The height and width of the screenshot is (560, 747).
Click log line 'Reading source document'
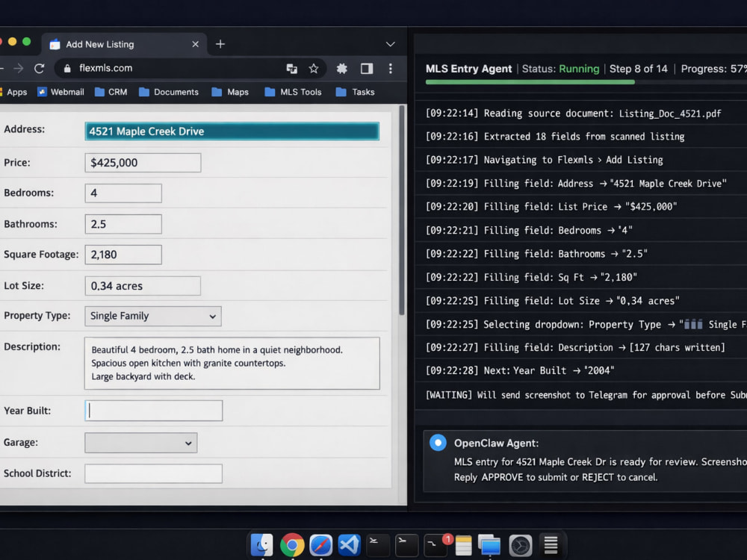pyautogui.click(x=573, y=113)
